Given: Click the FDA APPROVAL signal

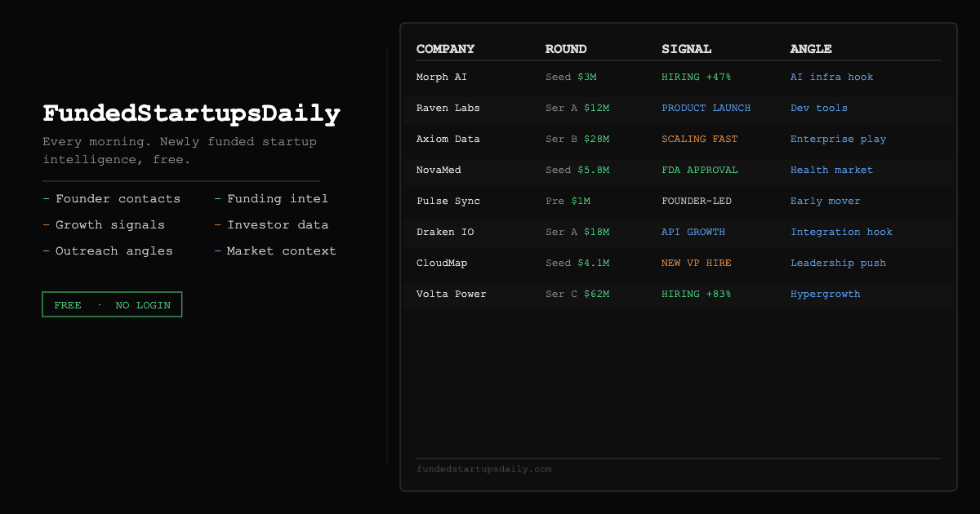Looking at the screenshot, I should coord(700,170).
